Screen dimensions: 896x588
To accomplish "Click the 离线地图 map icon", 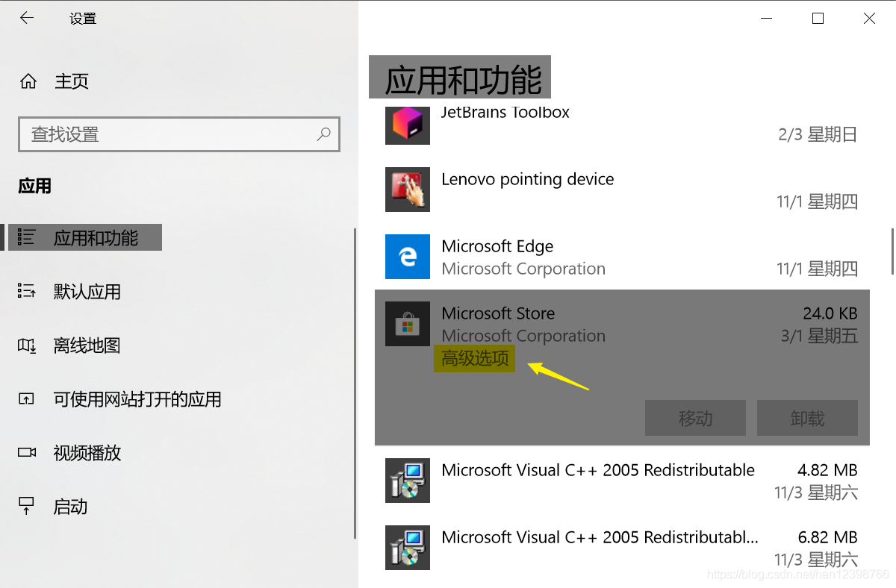I will (x=26, y=345).
